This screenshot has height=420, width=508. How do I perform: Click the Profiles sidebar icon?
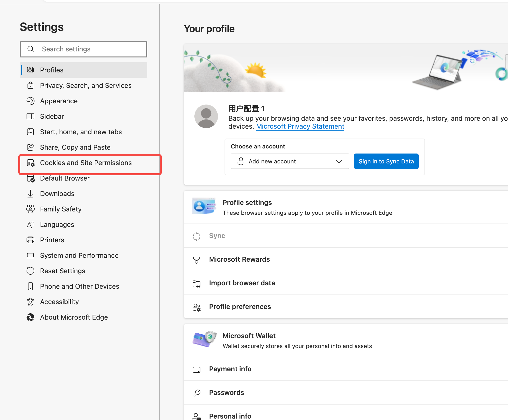tap(30, 70)
